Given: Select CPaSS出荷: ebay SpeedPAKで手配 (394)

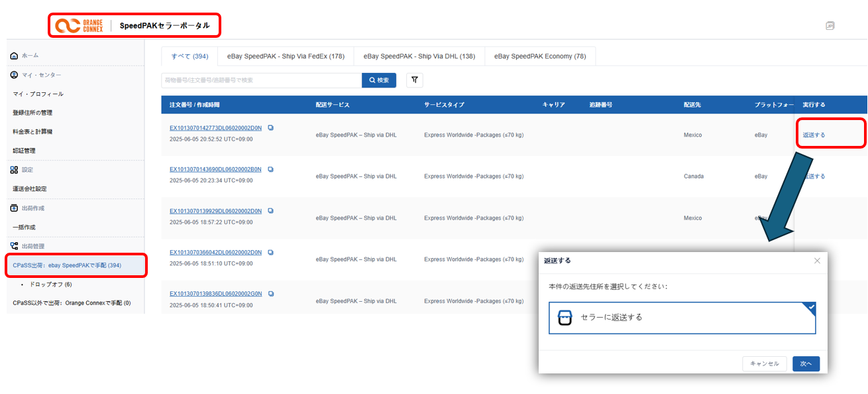Looking at the screenshot, I should tap(76, 265).
